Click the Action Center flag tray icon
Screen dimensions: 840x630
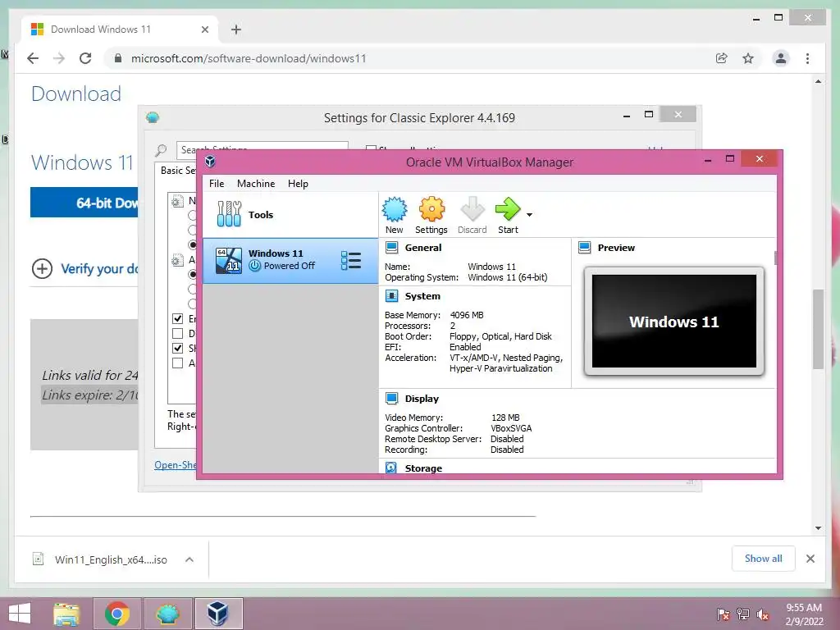[723, 614]
